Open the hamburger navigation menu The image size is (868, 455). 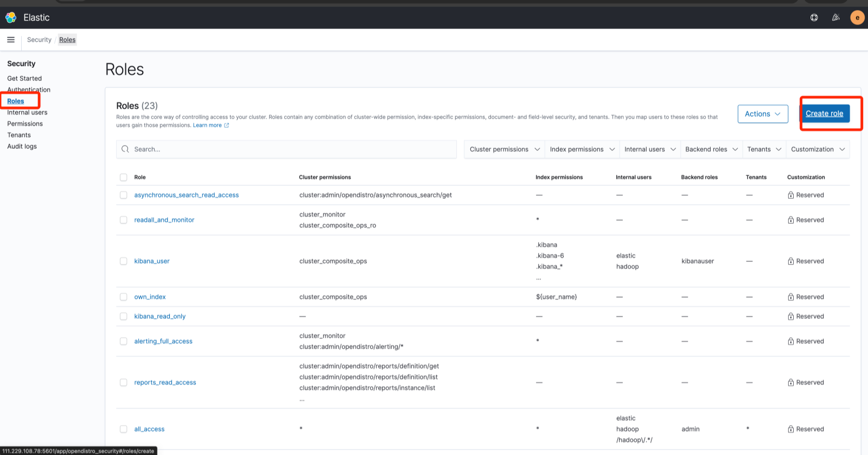(11, 40)
